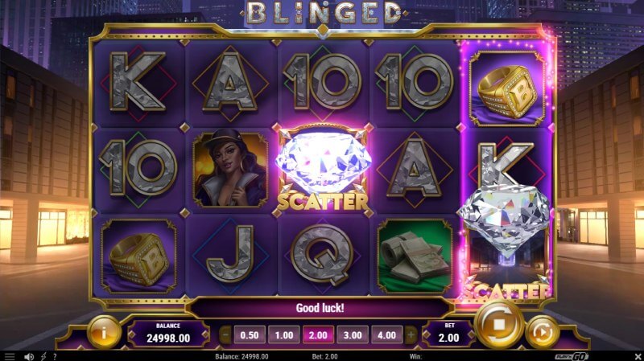
Task: Mute the game sound with the speaker icon
Action: (x=29, y=356)
